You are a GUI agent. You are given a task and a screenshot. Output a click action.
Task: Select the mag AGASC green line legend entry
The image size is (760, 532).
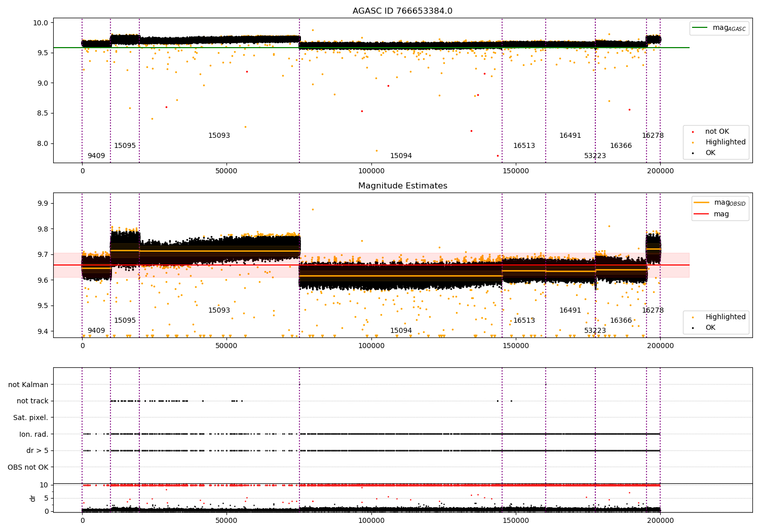[x=719, y=28]
